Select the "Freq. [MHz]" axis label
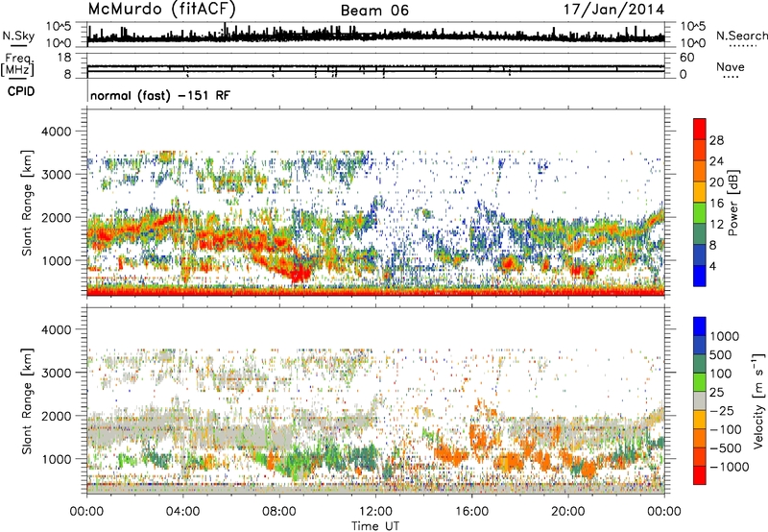The height and width of the screenshot is (532, 768). [x=17, y=65]
